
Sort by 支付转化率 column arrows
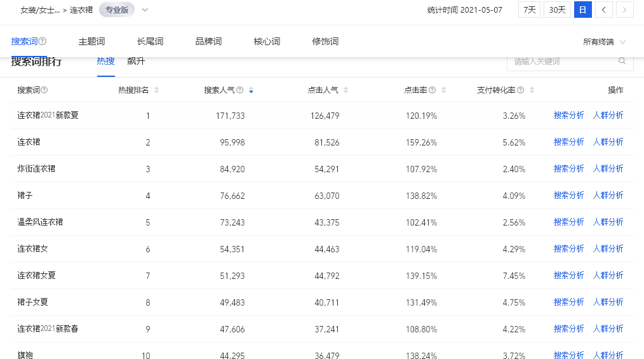532,90
